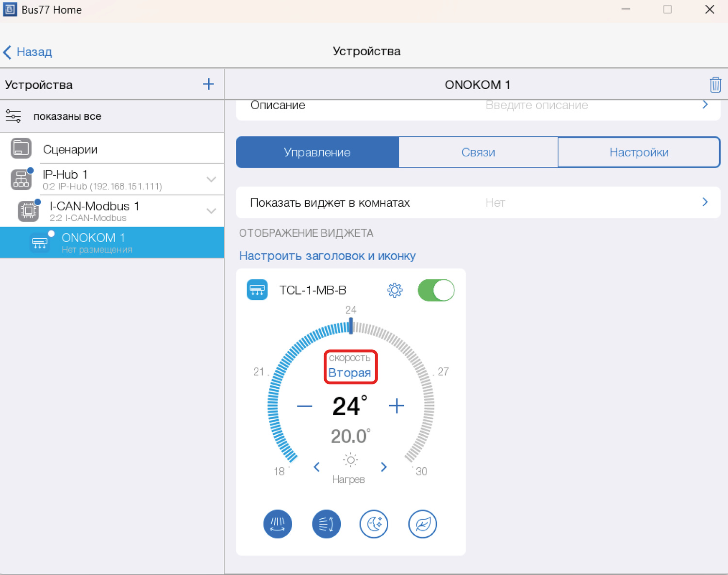Screen dimensions: 728x575
Task: Turn off the TCL-1-MB-B power switch
Action: (x=436, y=290)
